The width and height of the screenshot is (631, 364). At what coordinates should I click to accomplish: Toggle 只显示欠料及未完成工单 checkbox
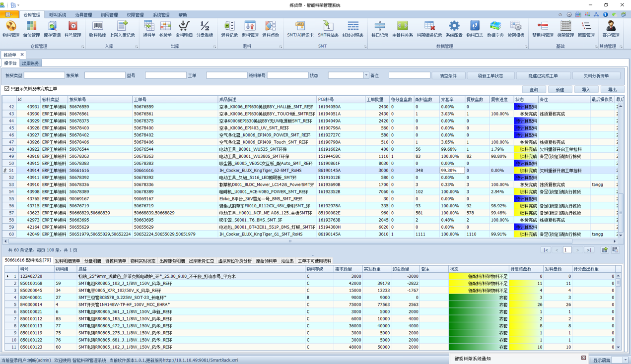(x=7, y=89)
